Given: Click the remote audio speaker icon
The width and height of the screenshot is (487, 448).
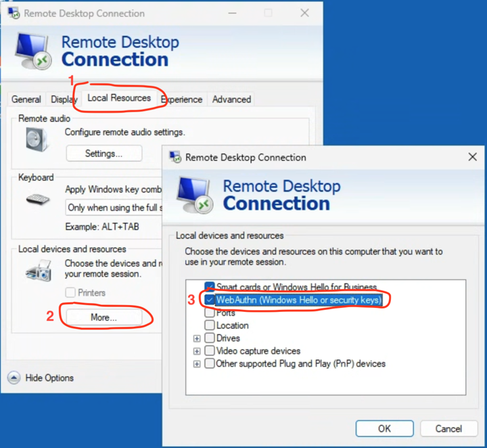Looking at the screenshot, I should coord(37,140).
